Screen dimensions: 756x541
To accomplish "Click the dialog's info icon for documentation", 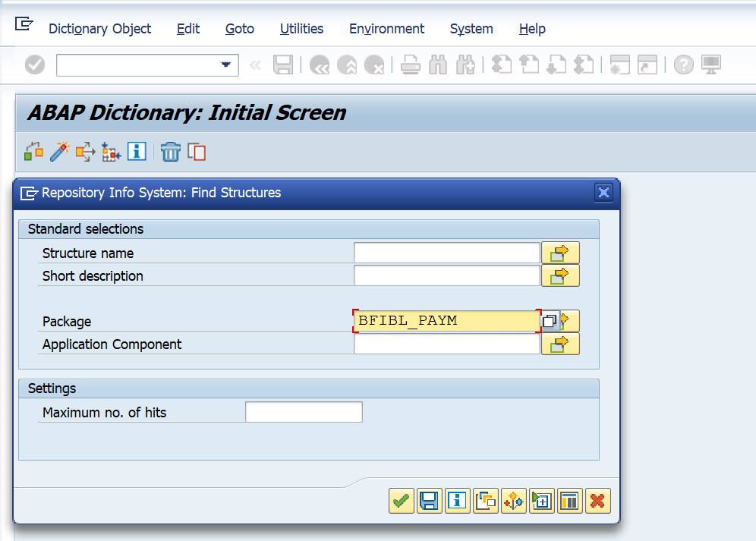I will point(457,501).
